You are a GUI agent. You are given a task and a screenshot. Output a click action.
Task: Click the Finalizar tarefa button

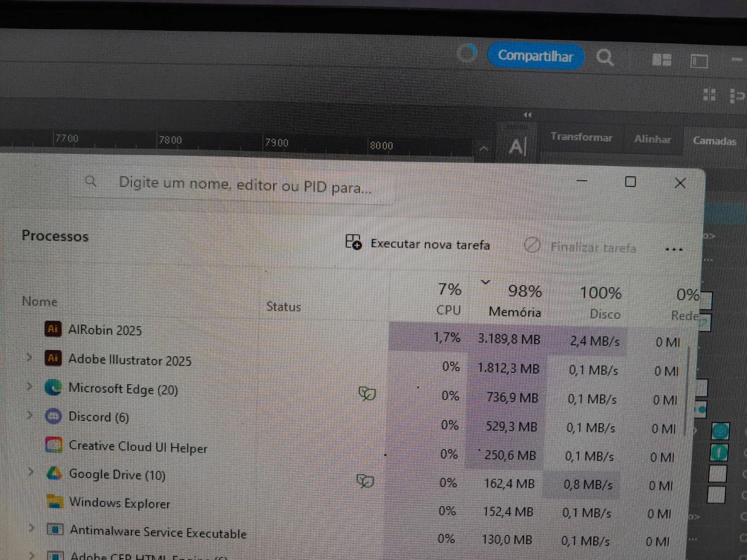(580, 246)
